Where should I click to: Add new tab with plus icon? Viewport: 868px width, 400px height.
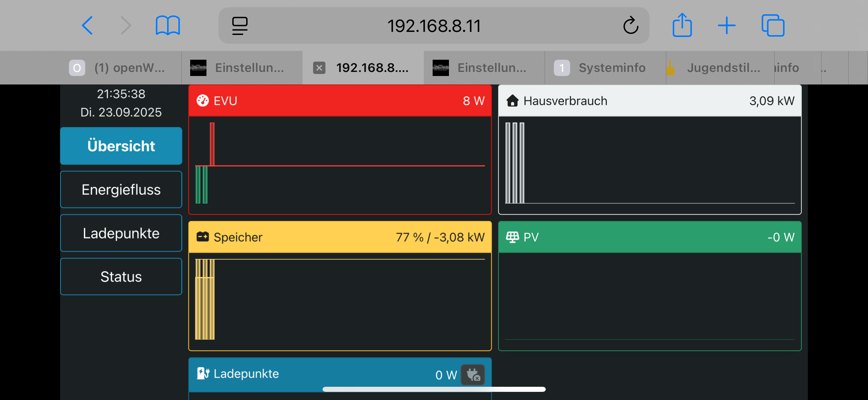pyautogui.click(x=726, y=25)
